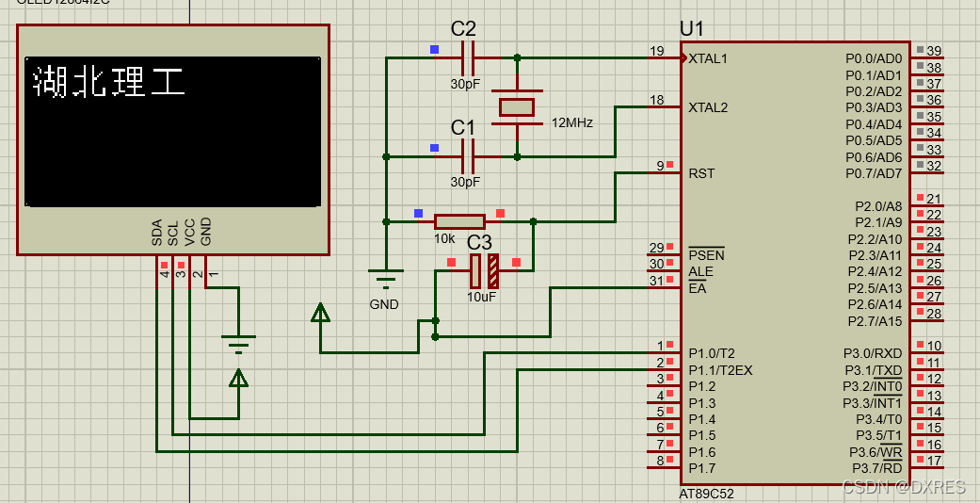The width and height of the screenshot is (980, 503).
Task: Click the P3.2/INT0 pin label
Action: 873,386
